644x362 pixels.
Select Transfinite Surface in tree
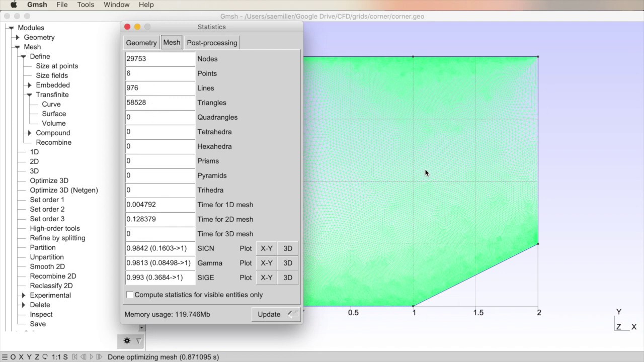tap(54, 114)
